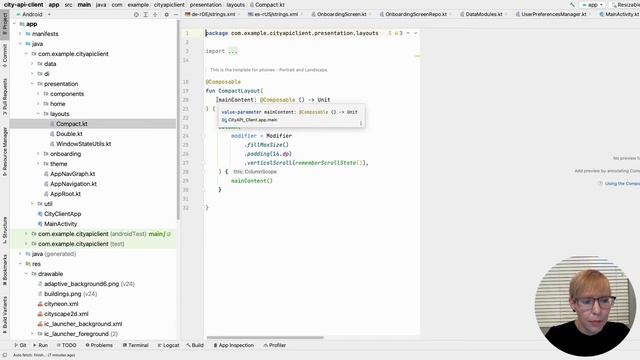Expand the di package
The width and height of the screenshot is (640, 360).
[32, 74]
